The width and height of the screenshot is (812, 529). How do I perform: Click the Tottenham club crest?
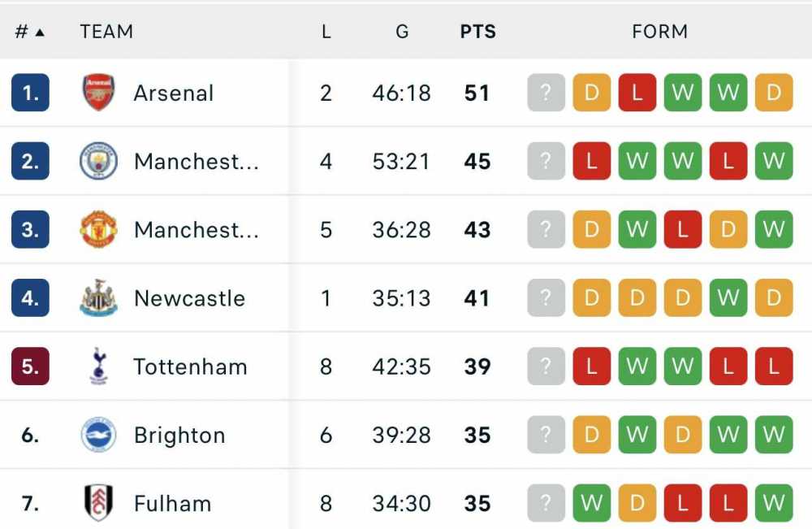click(x=98, y=366)
